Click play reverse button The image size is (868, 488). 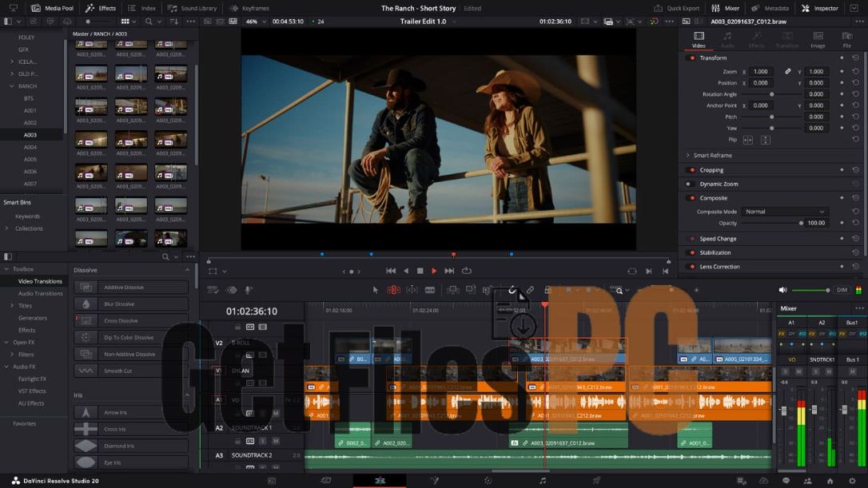point(406,271)
